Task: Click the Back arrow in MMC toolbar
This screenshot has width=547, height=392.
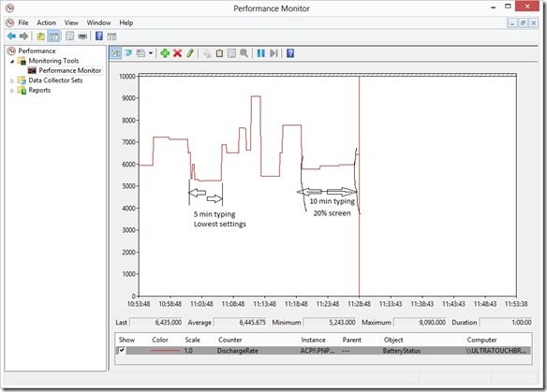Action: [x=11, y=36]
